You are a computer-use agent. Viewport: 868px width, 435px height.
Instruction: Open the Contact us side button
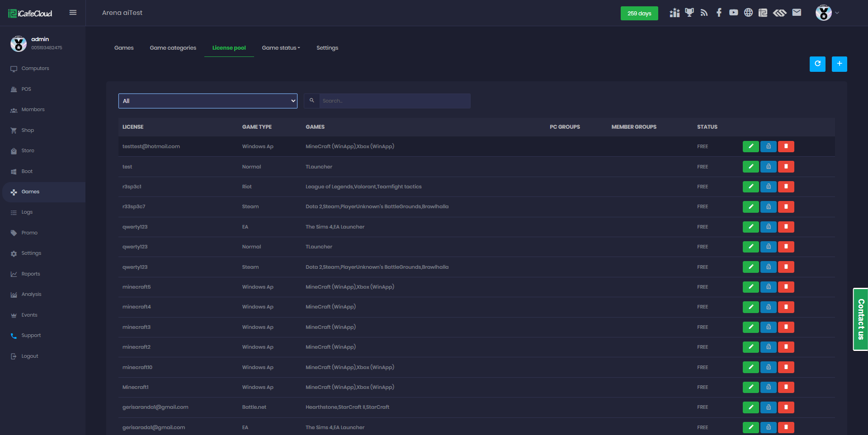[x=860, y=319]
